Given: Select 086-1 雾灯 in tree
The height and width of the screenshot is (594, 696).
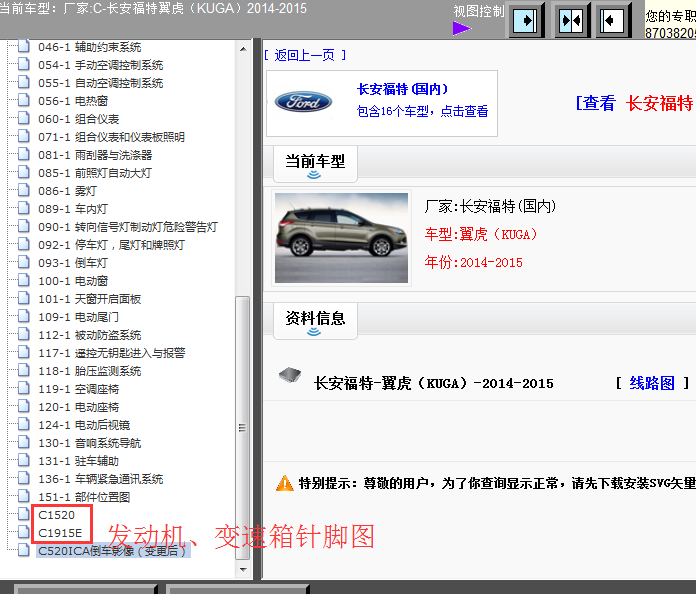Looking at the screenshot, I should click(x=67, y=191).
